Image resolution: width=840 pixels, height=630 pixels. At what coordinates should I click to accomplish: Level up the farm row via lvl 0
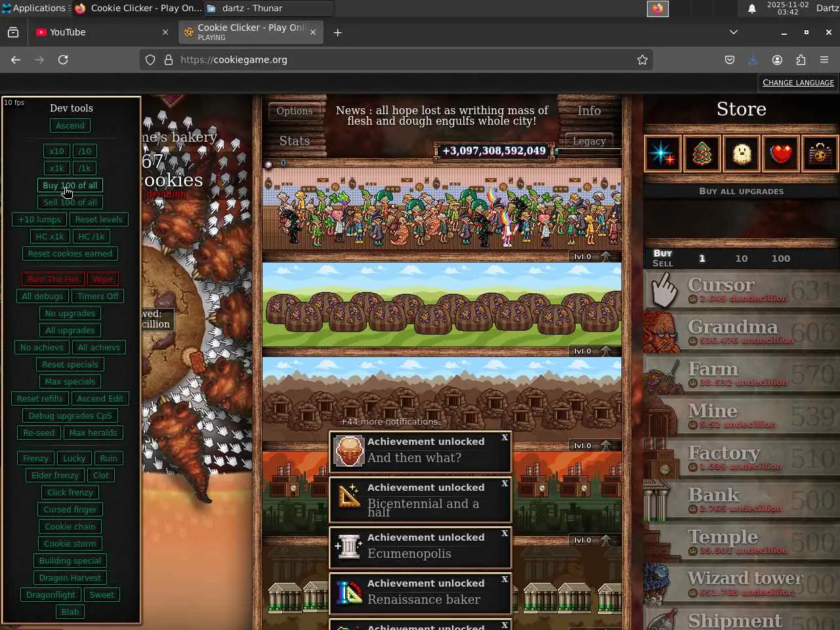(592, 351)
